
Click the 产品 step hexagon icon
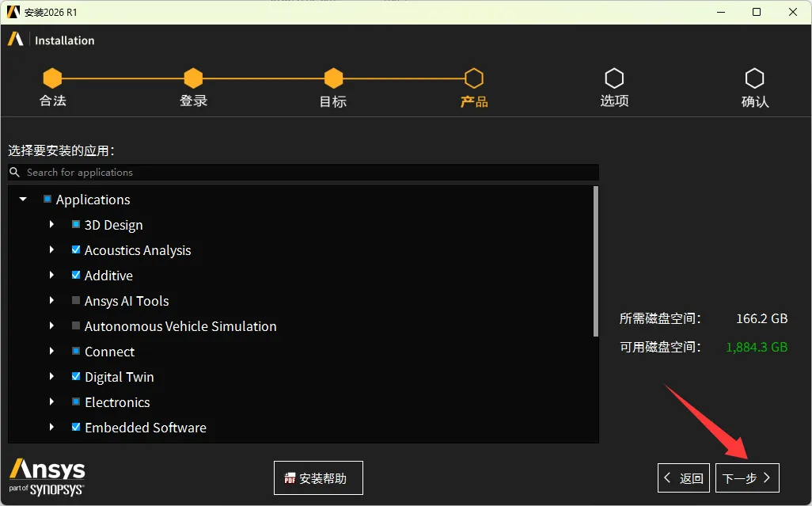pyautogui.click(x=474, y=78)
